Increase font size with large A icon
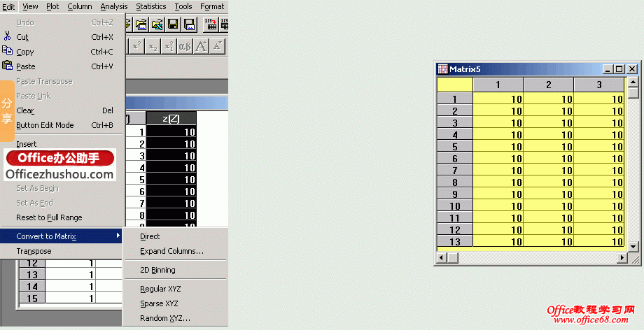644x330 pixels. pyautogui.click(x=201, y=46)
